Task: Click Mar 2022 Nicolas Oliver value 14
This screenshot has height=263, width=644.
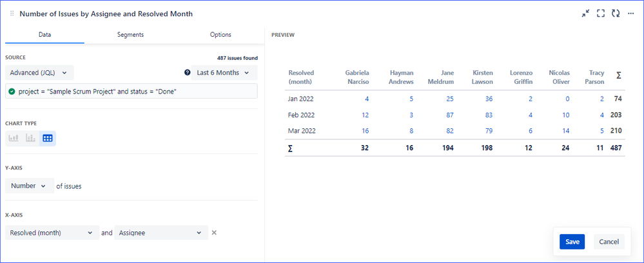Action: 566,131
